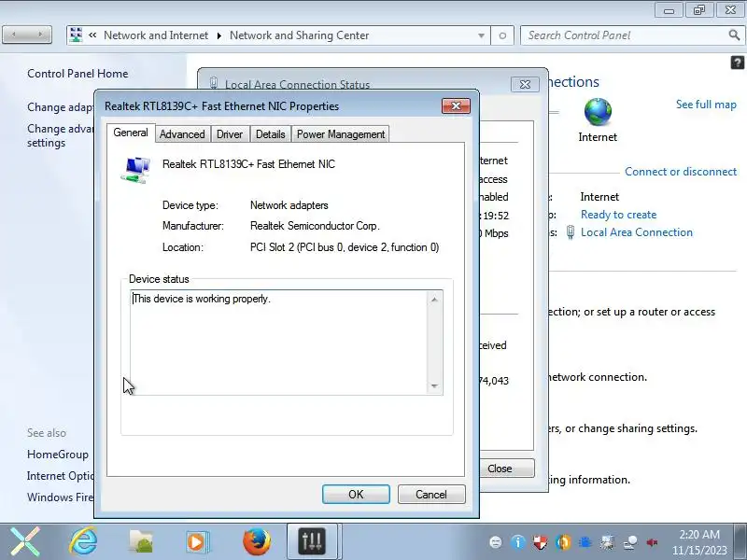Viewport: 747px width, 560px height.
Task: Click the Forward navigation arrow
Action: coord(40,35)
